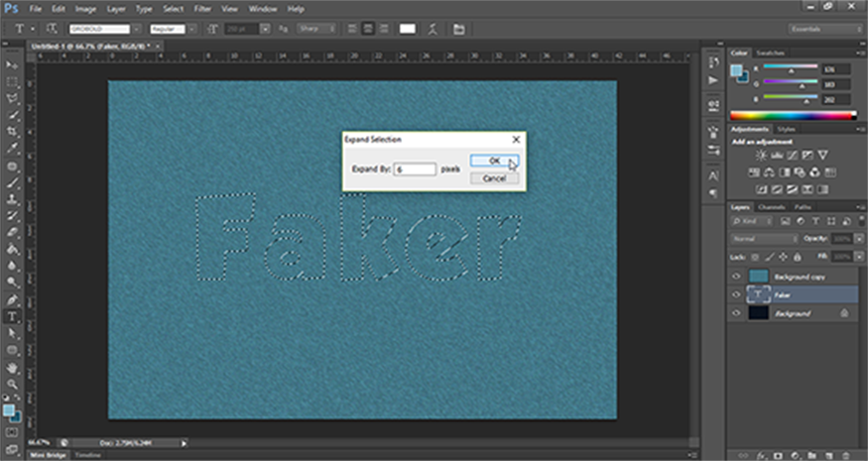Select the Zoom tool

12,384
